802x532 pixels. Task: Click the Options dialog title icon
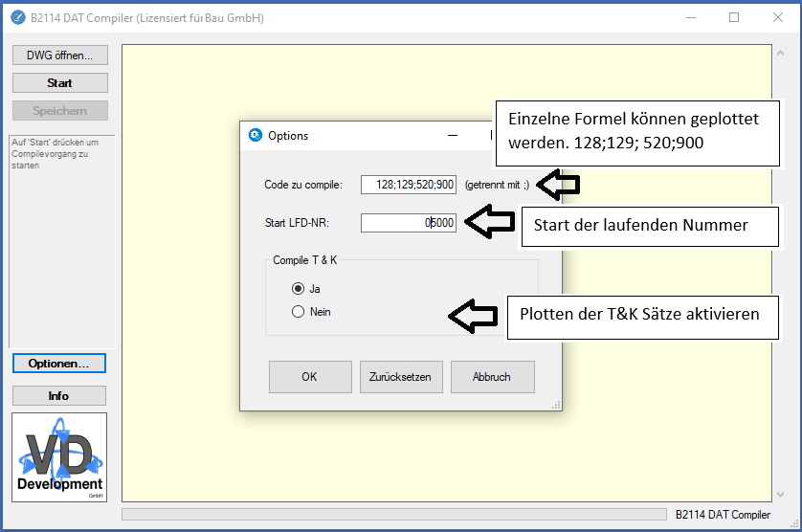255,136
